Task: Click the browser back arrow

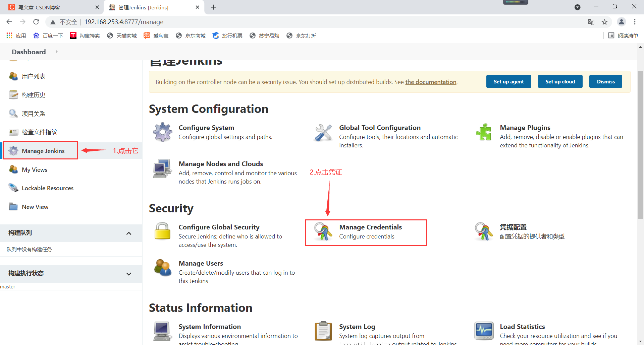Action: (9, 22)
